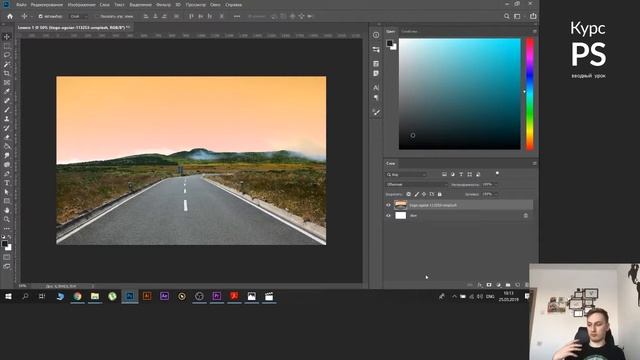This screenshot has width=640, height=360.
Task: Select the Zoom tool
Action: click(x=7, y=219)
